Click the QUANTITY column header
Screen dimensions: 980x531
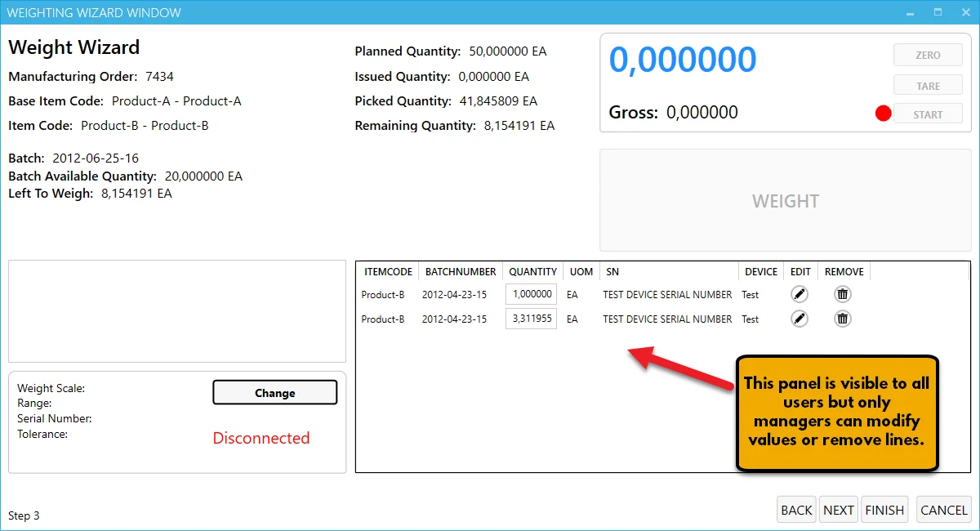532,271
